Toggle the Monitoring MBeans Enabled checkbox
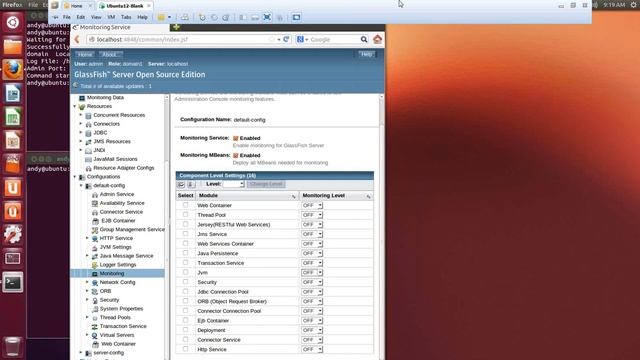Screen dimensions: 640x360 [x=236, y=156]
